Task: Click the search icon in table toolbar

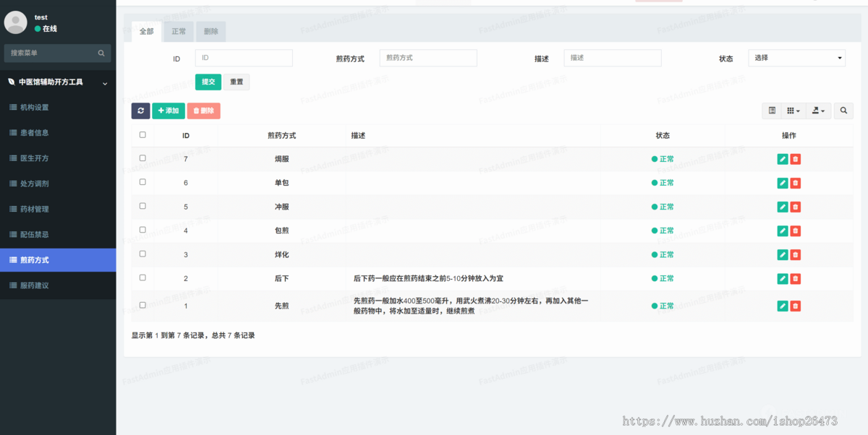Action: tap(843, 111)
